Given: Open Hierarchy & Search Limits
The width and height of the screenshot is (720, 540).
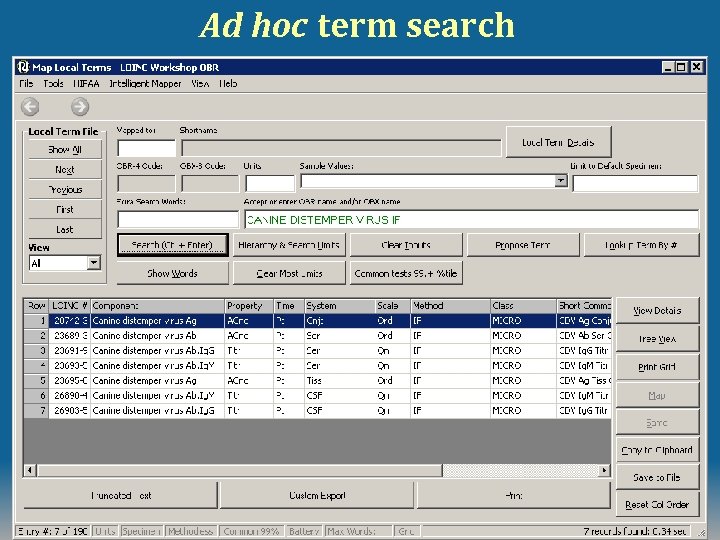Looking at the screenshot, I should click(x=289, y=245).
